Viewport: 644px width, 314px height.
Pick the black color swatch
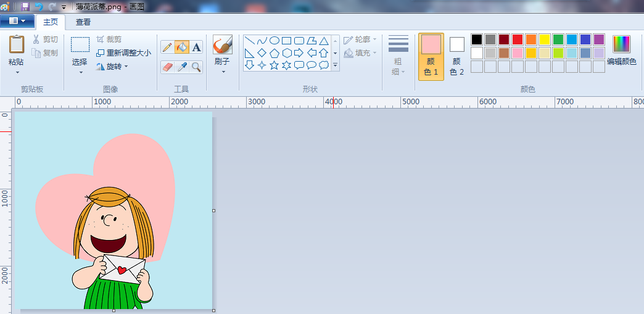click(476, 39)
